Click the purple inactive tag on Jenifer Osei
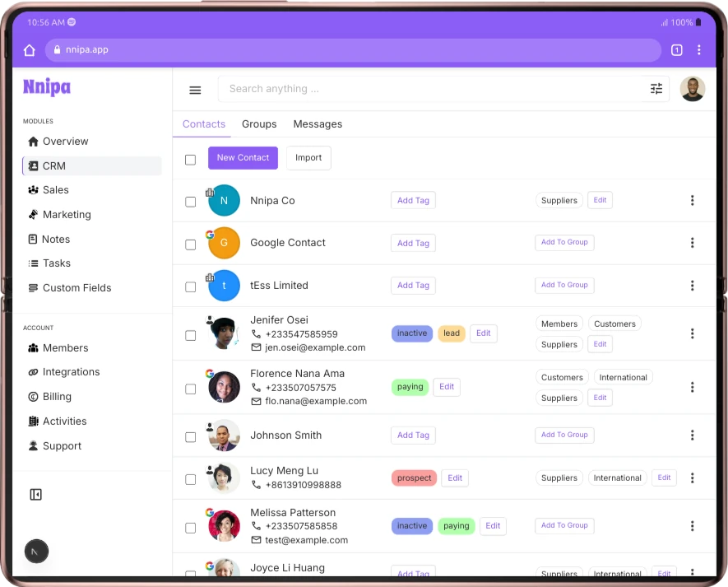The width and height of the screenshot is (728, 587). click(411, 333)
